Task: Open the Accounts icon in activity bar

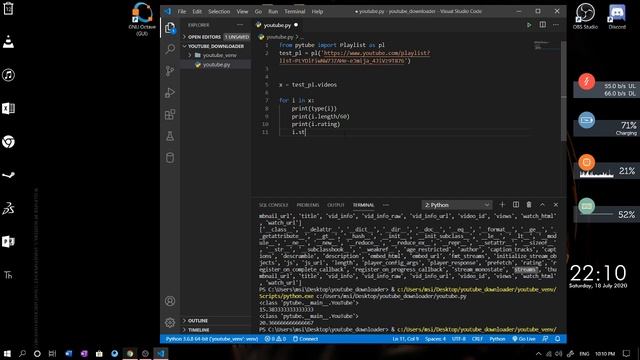Action: click(x=170, y=301)
